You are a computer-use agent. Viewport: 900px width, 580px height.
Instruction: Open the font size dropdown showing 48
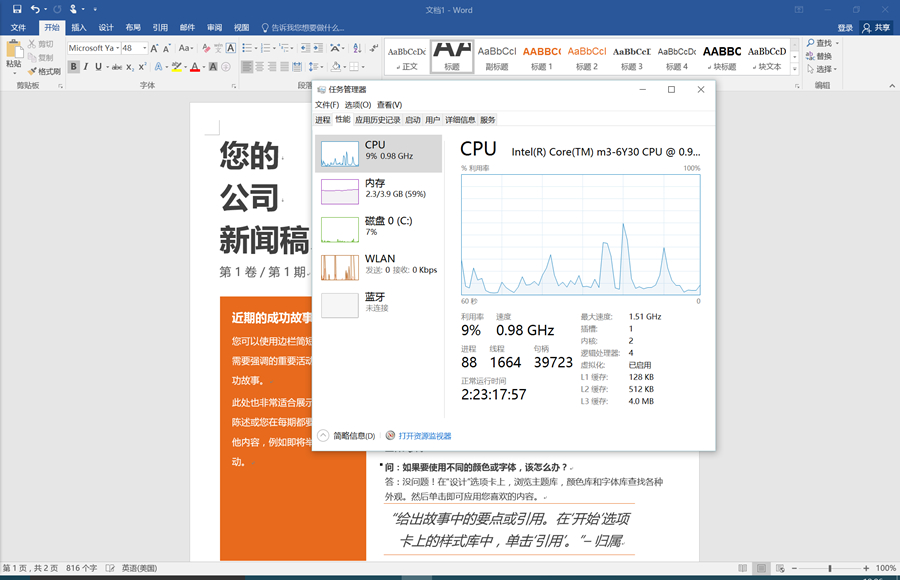click(x=145, y=48)
